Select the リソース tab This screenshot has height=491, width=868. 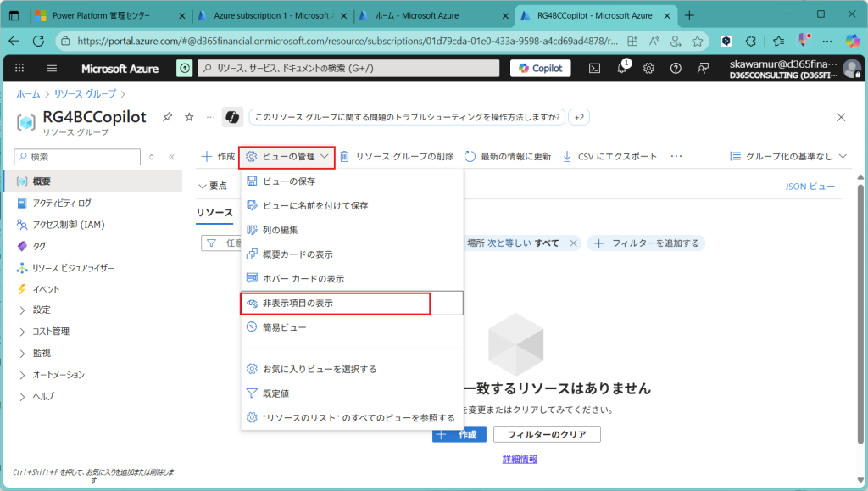tap(214, 213)
